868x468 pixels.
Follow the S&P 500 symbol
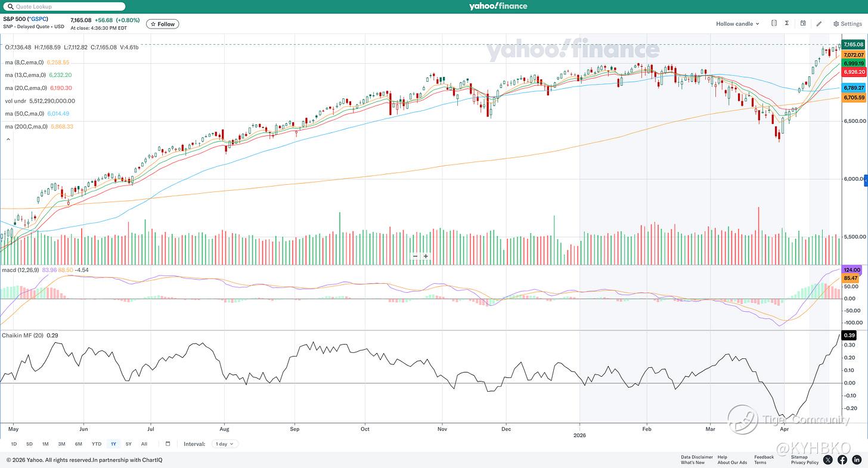tap(163, 24)
